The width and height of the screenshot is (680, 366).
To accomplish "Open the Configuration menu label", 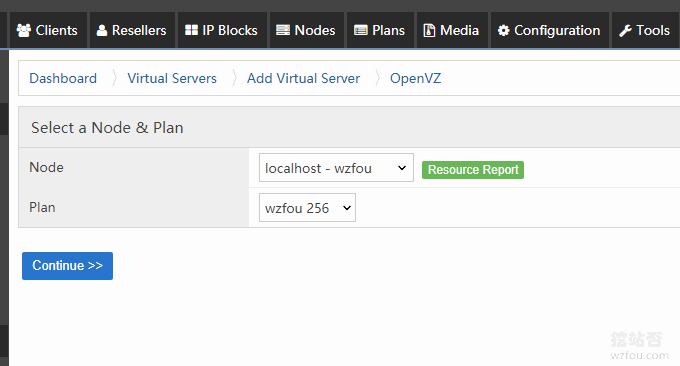I will [x=557, y=30].
